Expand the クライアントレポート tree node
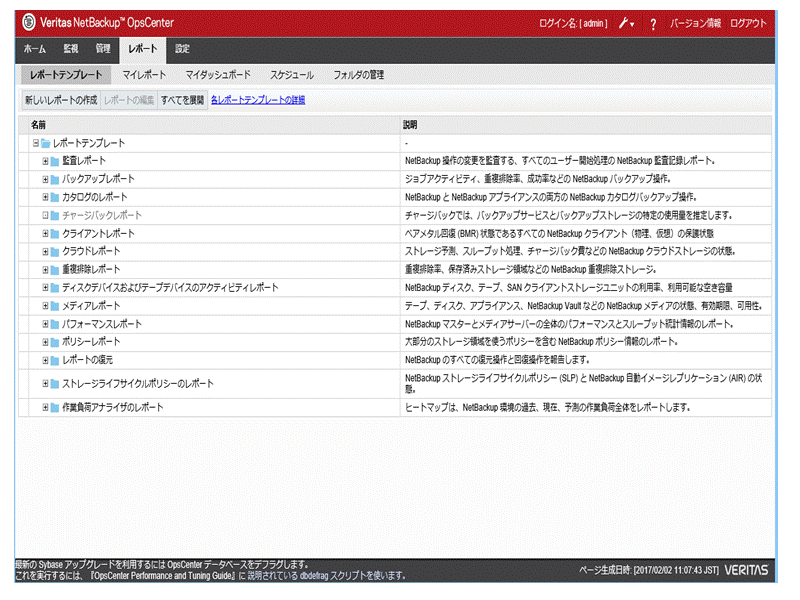This screenshot has height=600, width=800. point(45,234)
